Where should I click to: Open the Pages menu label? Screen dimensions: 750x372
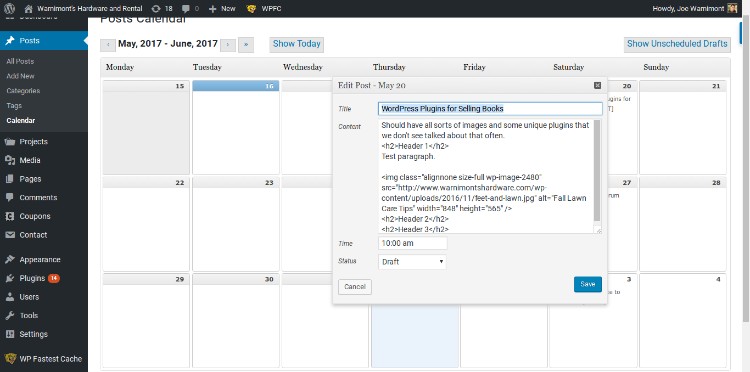coord(30,179)
